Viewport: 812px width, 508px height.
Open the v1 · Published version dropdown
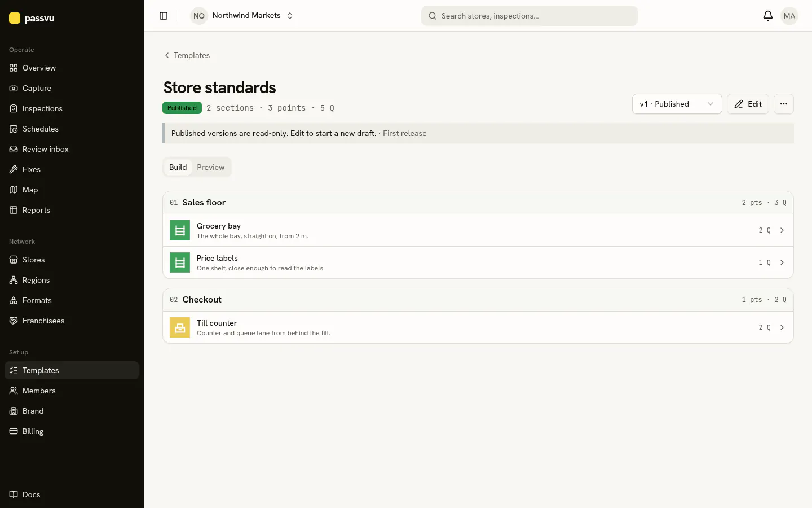pyautogui.click(x=677, y=104)
